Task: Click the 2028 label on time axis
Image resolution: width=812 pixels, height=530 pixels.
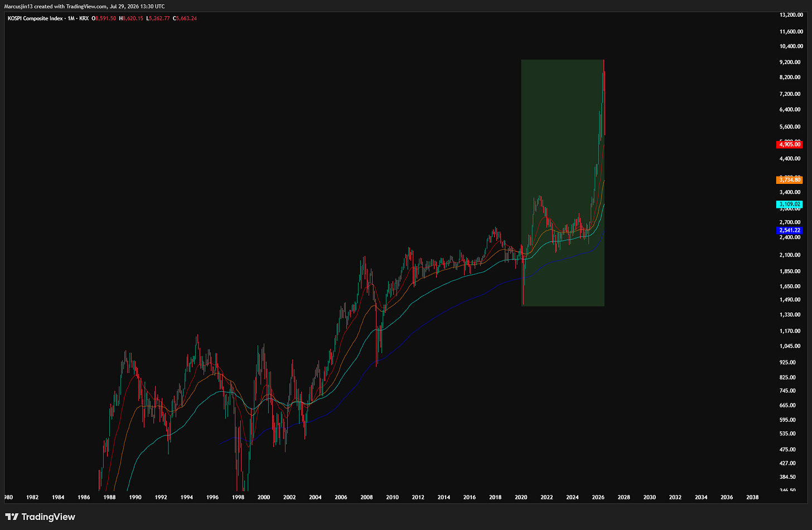Action: tap(623, 497)
